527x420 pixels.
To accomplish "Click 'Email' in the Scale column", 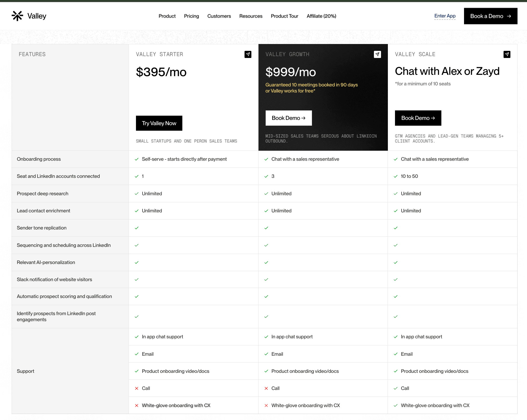I will 407,354.
